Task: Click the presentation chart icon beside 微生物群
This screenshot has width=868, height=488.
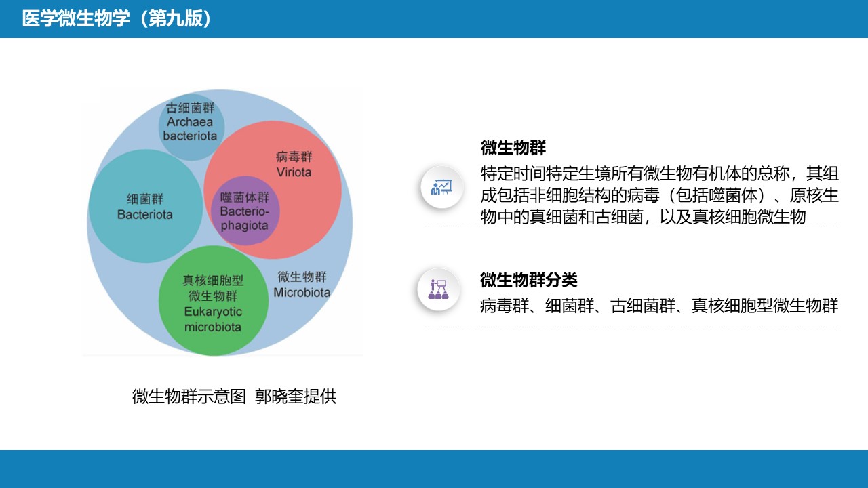Action: pos(441,186)
